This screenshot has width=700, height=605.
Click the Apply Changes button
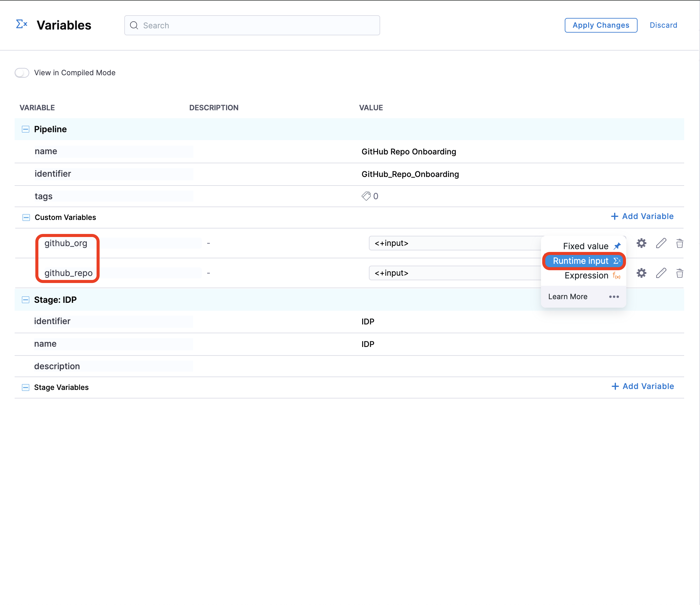click(x=601, y=25)
